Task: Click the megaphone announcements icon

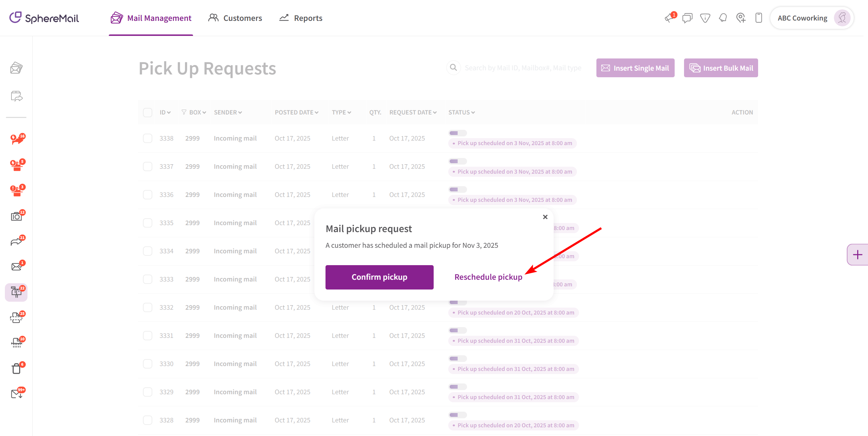Action: 669,18
